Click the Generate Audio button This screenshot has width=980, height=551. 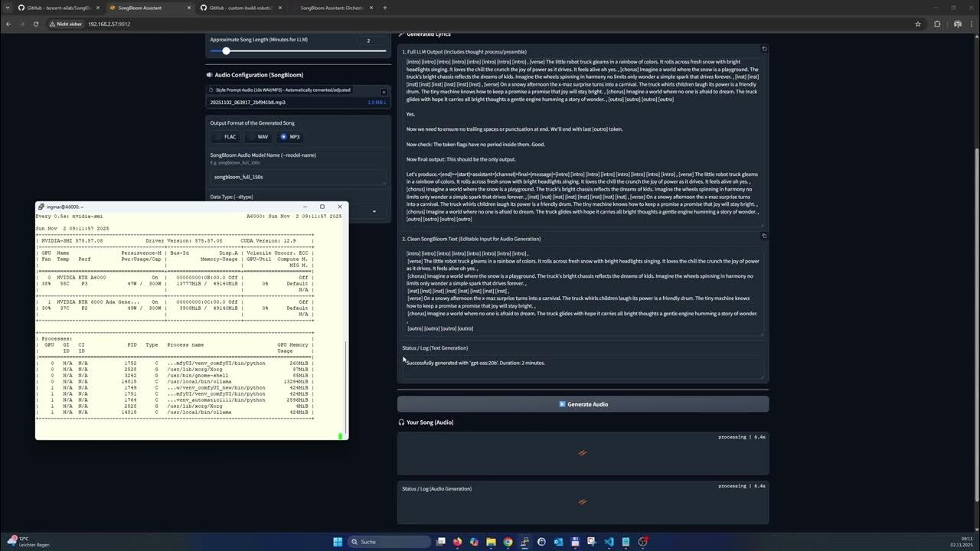point(583,404)
